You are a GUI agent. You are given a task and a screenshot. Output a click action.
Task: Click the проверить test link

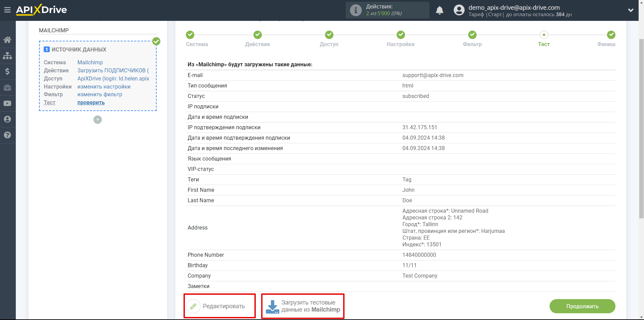coord(91,102)
